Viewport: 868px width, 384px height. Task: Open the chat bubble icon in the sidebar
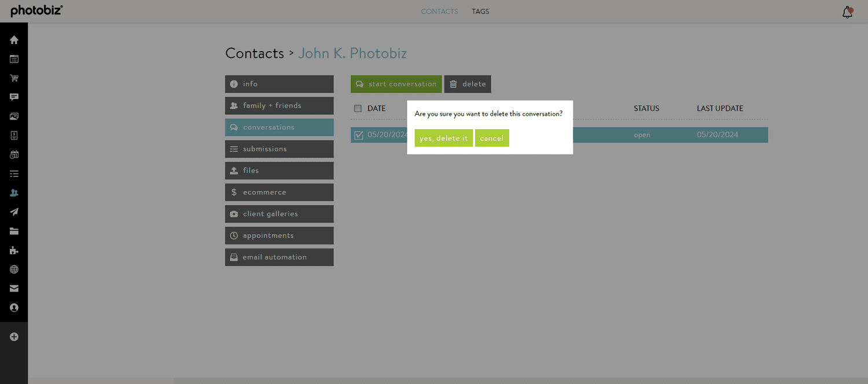tap(14, 97)
